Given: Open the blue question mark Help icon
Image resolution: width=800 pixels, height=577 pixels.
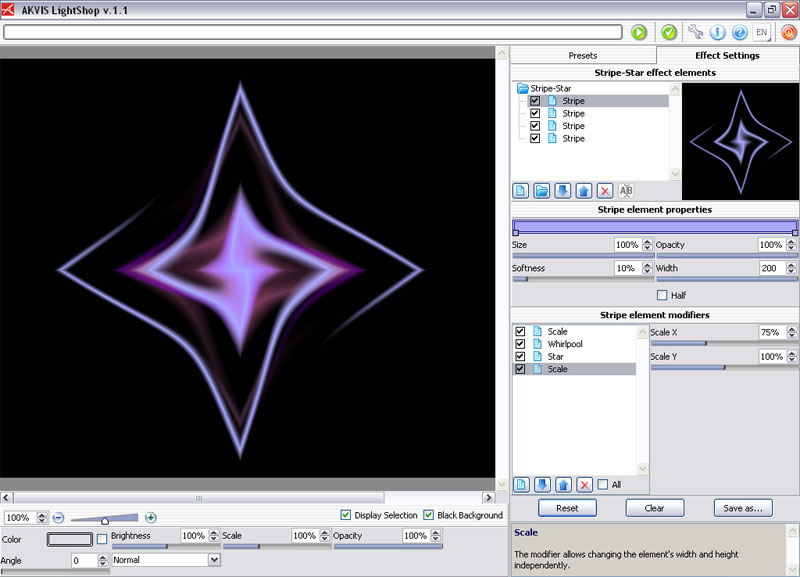Looking at the screenshot, I should [740, 32].
